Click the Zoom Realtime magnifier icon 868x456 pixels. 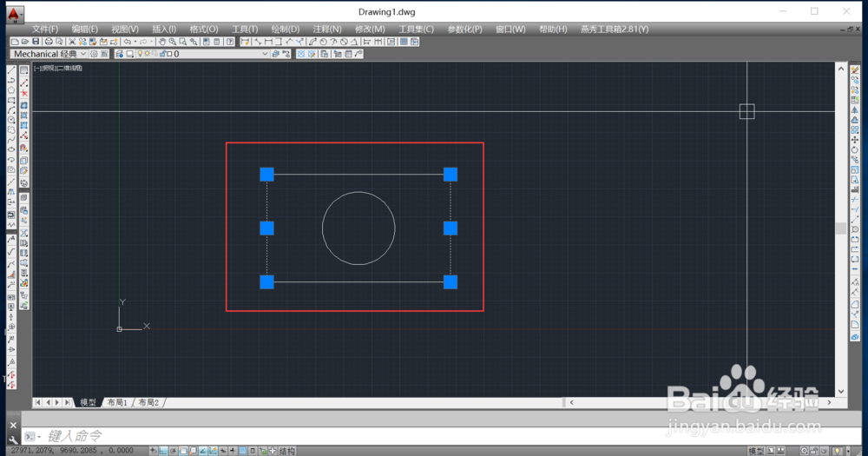[173, 42]
